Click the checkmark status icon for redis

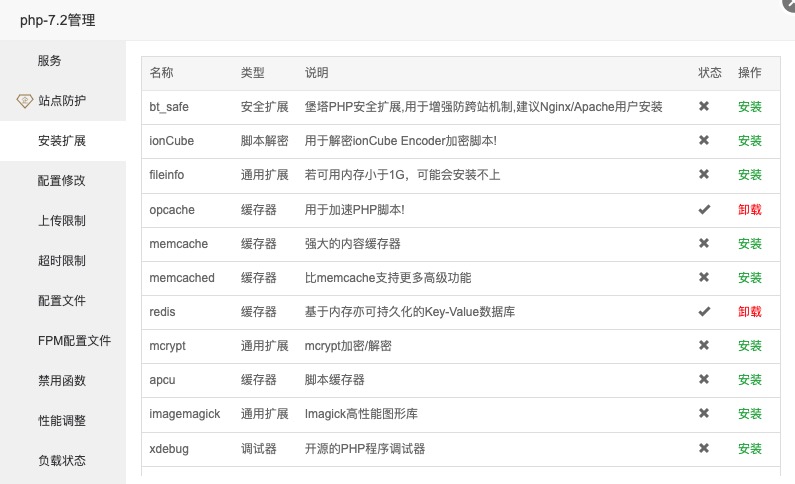pos(704,312)
